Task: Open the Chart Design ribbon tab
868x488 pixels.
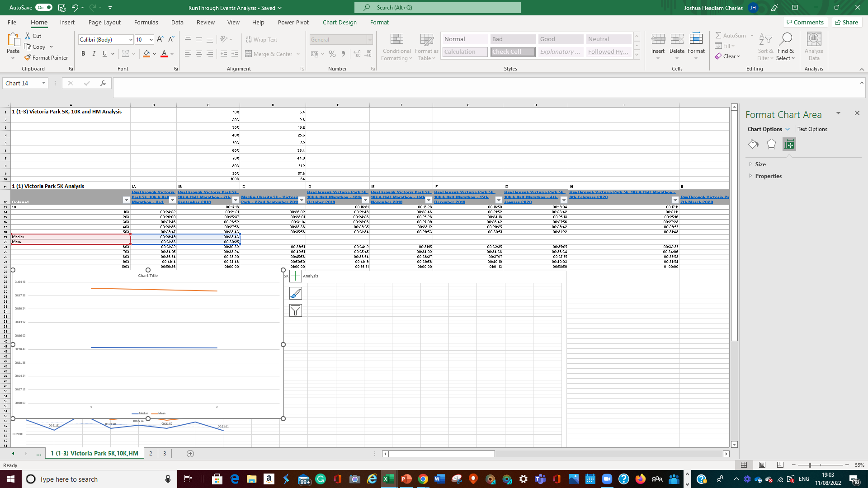Action: [340, 22]
